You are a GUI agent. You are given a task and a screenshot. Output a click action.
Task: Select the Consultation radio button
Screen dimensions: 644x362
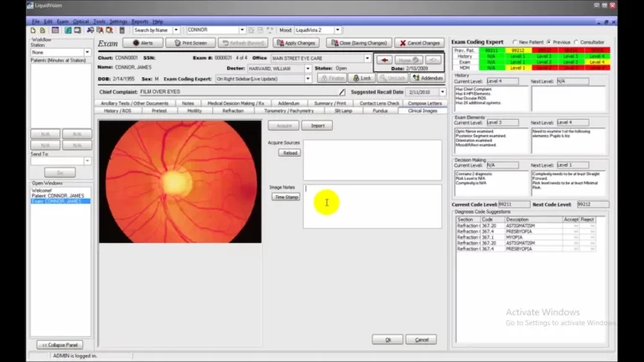(576, 42)
